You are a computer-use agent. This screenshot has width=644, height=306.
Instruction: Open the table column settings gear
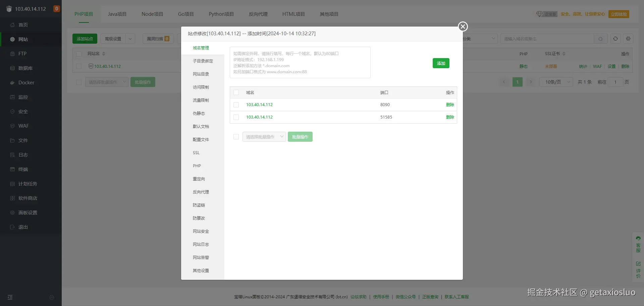click(628, 39)
